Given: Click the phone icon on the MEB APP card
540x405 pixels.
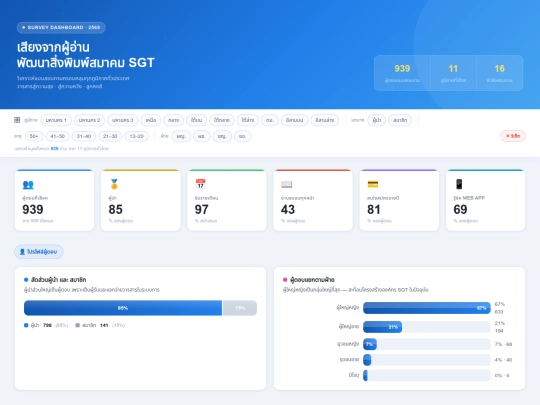Looking at the screenshot, I should point(459,184).
